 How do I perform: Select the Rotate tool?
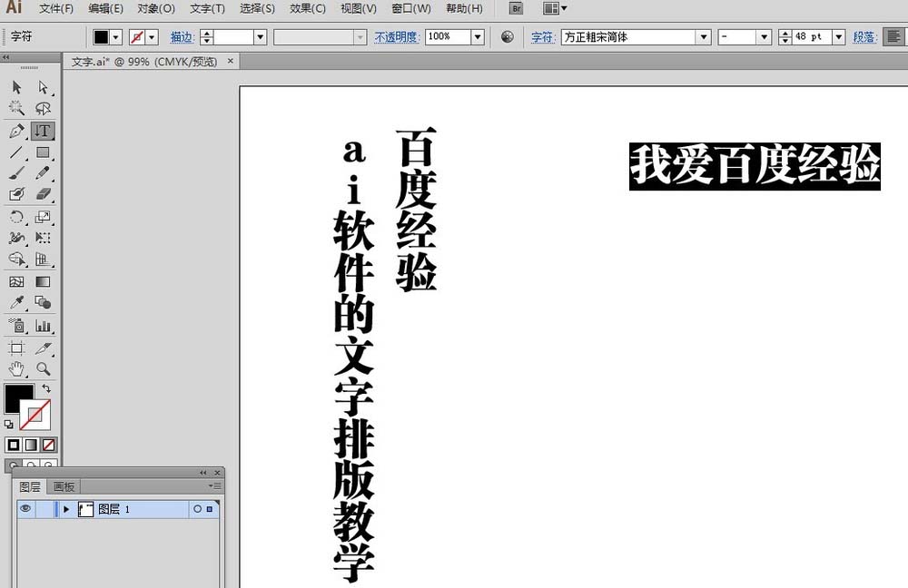[x=16, y=217]
